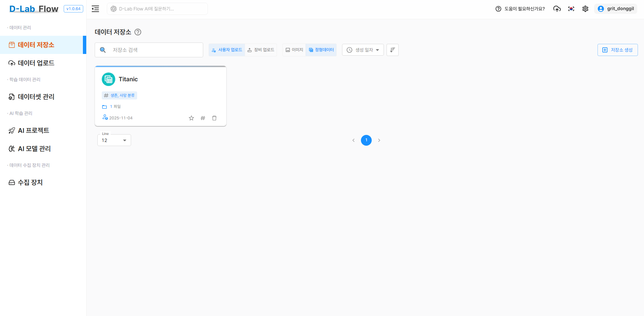
Task: Click the Korean flag language icon
Action: [x=571, y=9]
